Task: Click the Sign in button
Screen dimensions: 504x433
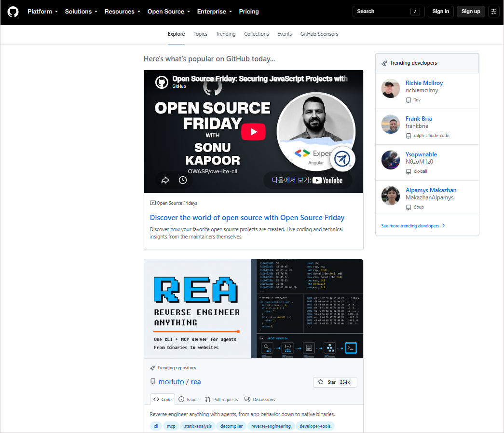Action: click(441, 12)
